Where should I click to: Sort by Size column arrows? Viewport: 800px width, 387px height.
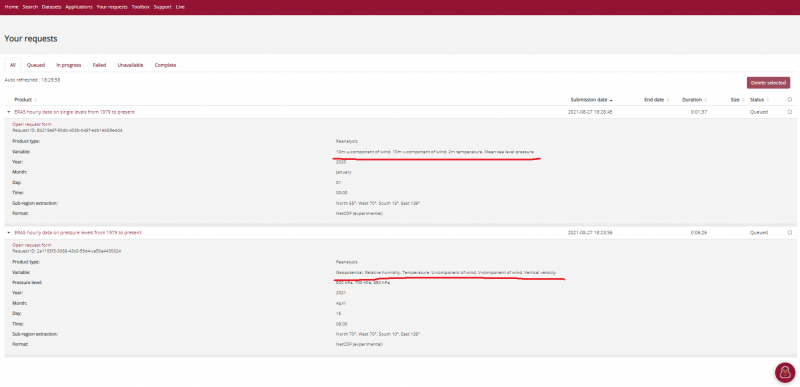click(x=742, y=100)
